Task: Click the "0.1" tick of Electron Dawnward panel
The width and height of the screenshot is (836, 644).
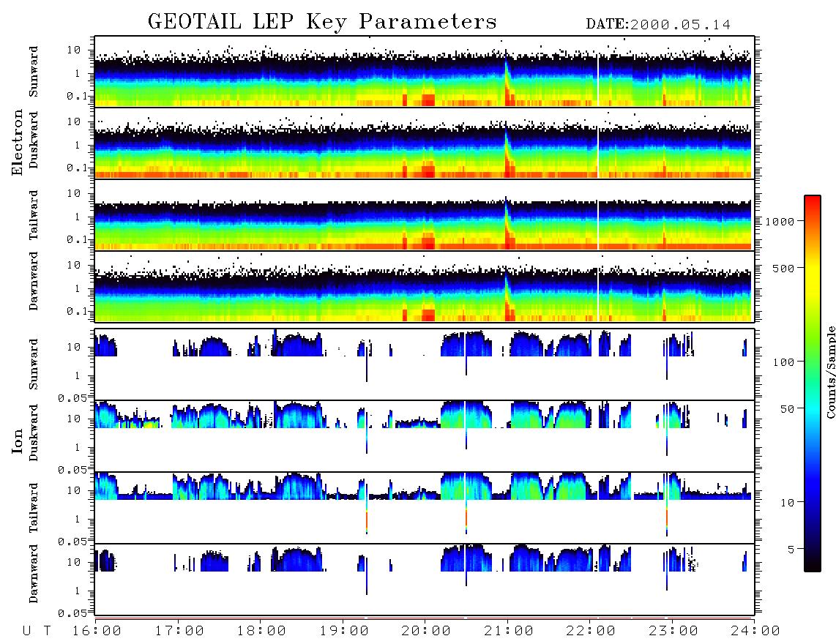Action: pyautogui.click(x=77, y=311)
